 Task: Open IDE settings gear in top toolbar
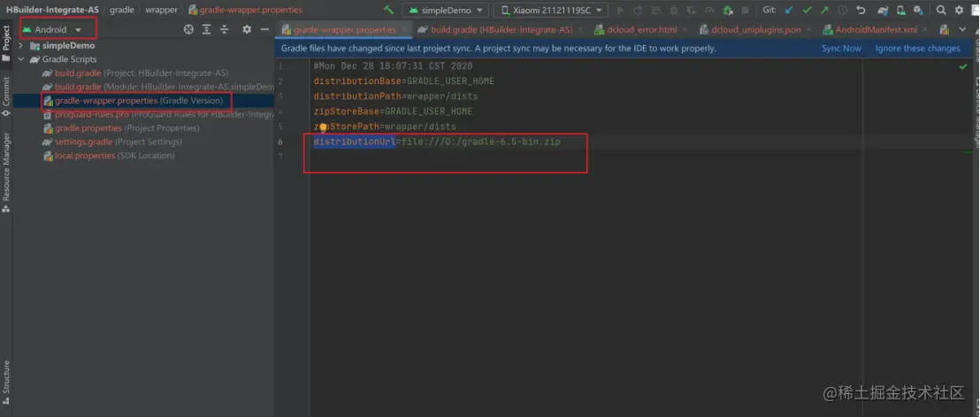(959, 10)
